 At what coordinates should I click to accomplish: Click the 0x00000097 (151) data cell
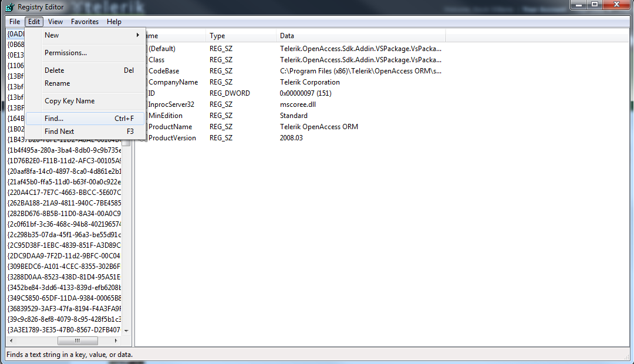click(306, 93)
